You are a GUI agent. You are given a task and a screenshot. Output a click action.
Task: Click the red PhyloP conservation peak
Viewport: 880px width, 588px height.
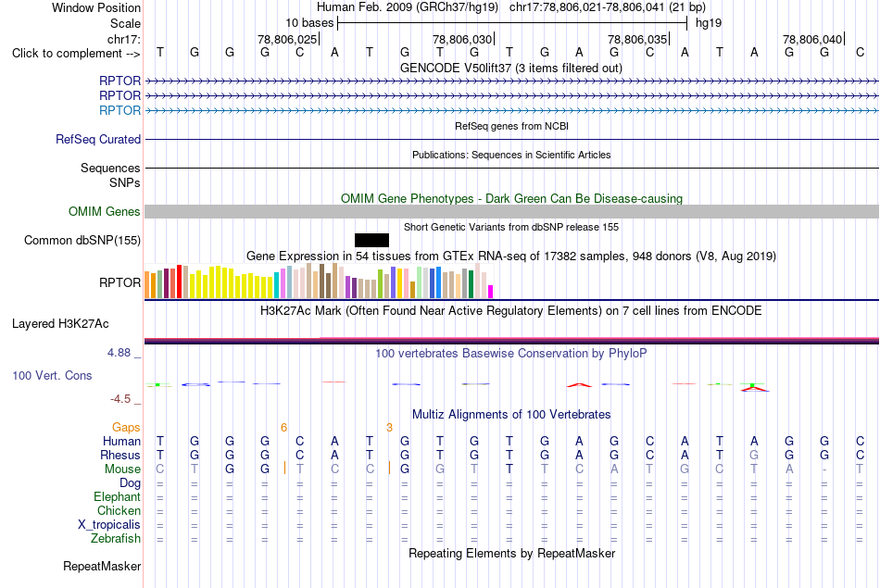(579, 385)
